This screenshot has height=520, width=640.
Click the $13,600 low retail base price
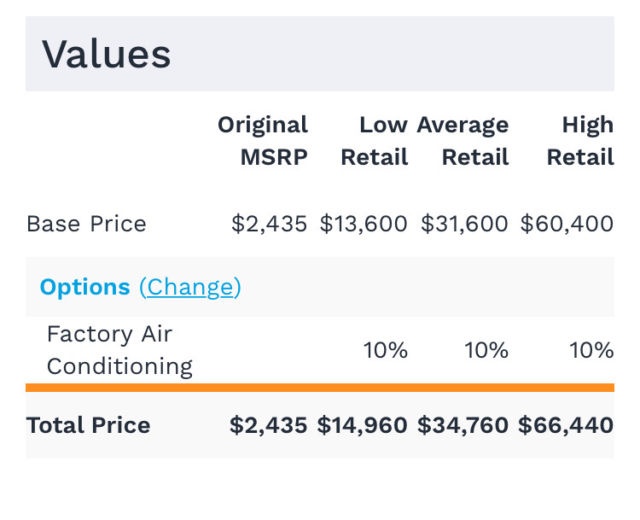click(x=363, y=224)
